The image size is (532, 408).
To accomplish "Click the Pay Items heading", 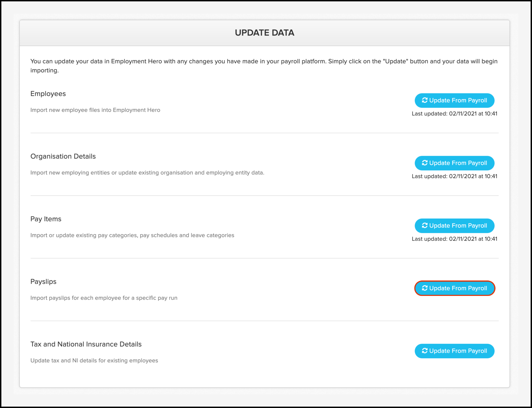I will click(x=46, y=219).
